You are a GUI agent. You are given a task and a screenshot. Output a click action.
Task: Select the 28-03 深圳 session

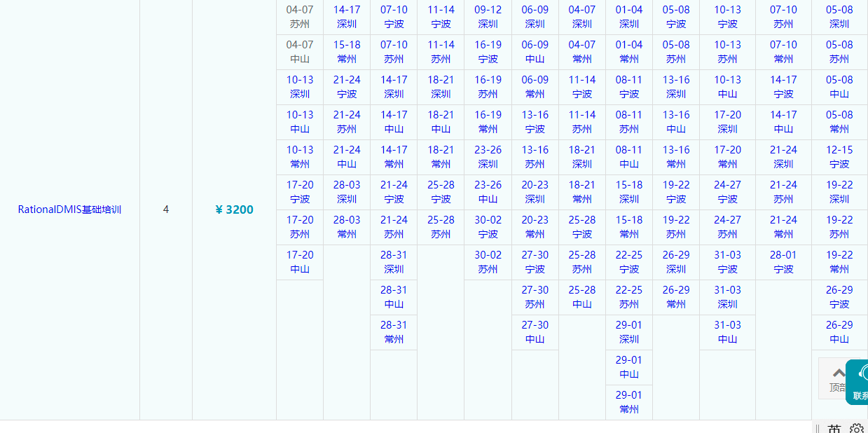click(347, 192)
